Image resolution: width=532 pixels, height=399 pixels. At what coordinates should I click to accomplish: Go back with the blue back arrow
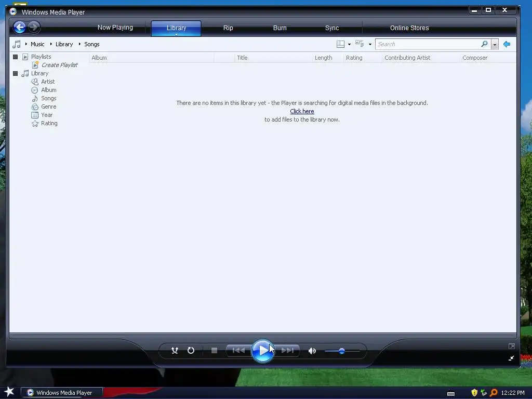click(20, 27)
